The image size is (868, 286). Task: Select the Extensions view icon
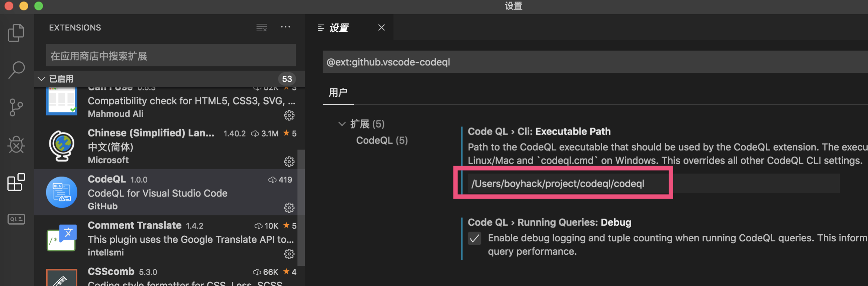click(x=16, y=182)
